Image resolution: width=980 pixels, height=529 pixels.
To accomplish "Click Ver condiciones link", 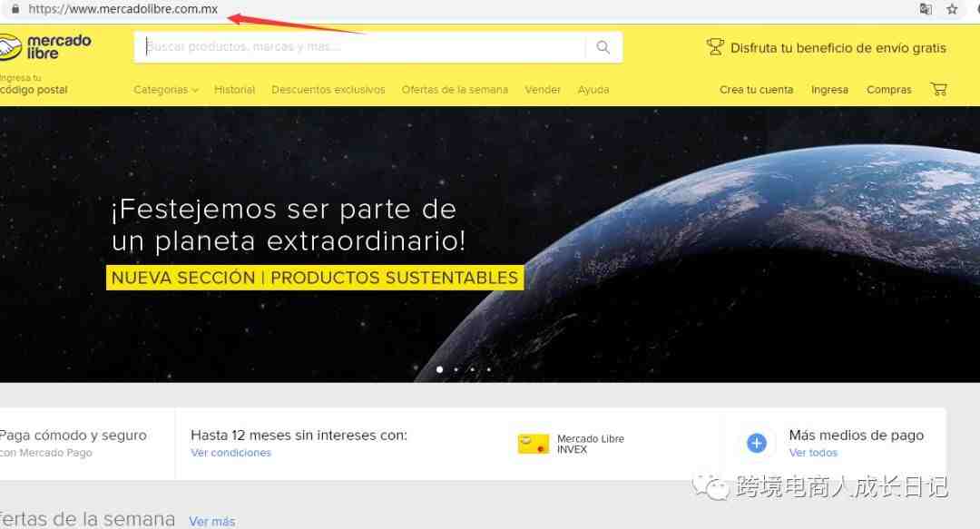I will point(230,452).
